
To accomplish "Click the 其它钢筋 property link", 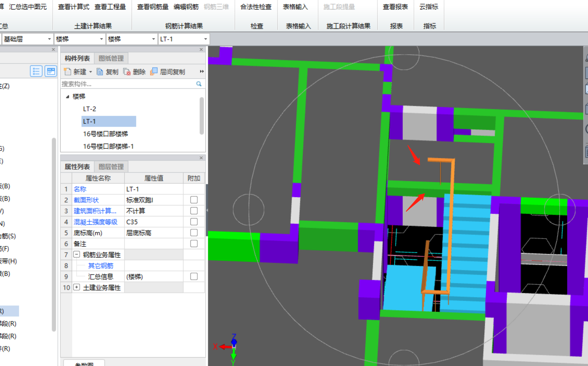I will pyautogui.click(x=100, y=266).
